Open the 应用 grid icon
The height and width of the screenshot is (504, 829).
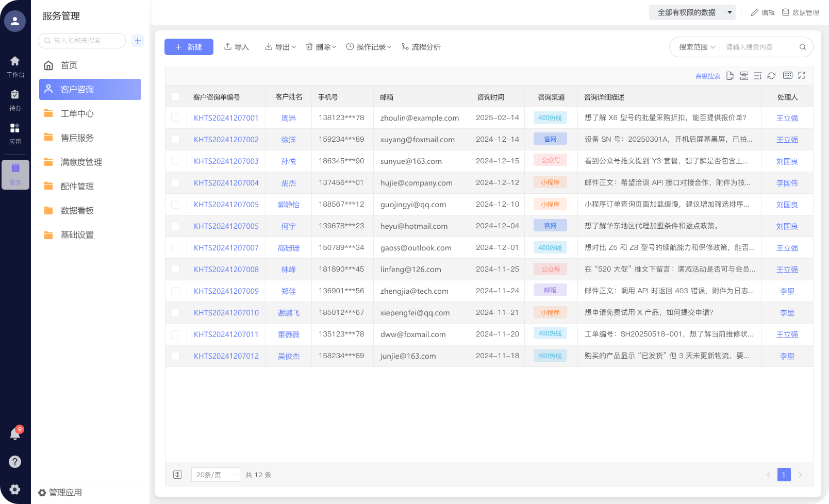pyautogui.click(x=15, y=134)
